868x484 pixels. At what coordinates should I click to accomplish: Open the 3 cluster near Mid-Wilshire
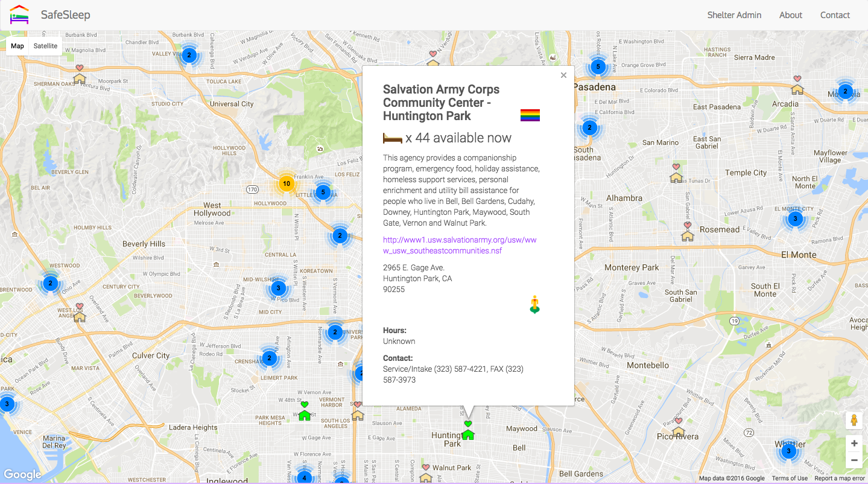pos(278,288)
